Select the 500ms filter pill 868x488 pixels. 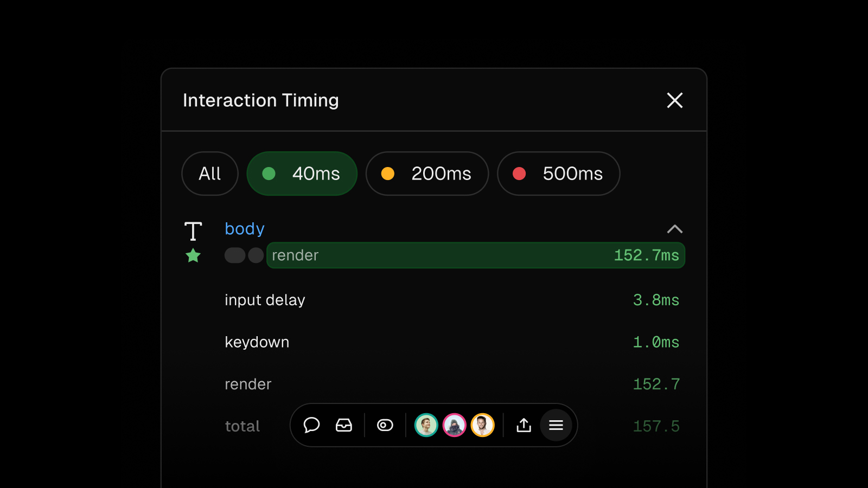click(x=558, y=174)
